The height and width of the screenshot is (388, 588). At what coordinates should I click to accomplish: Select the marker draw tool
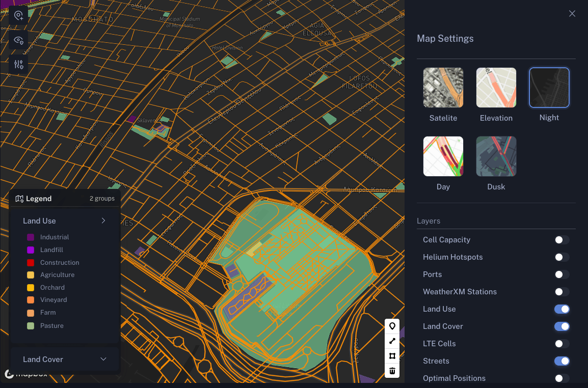pyautogui.click(x=392, y=326)
